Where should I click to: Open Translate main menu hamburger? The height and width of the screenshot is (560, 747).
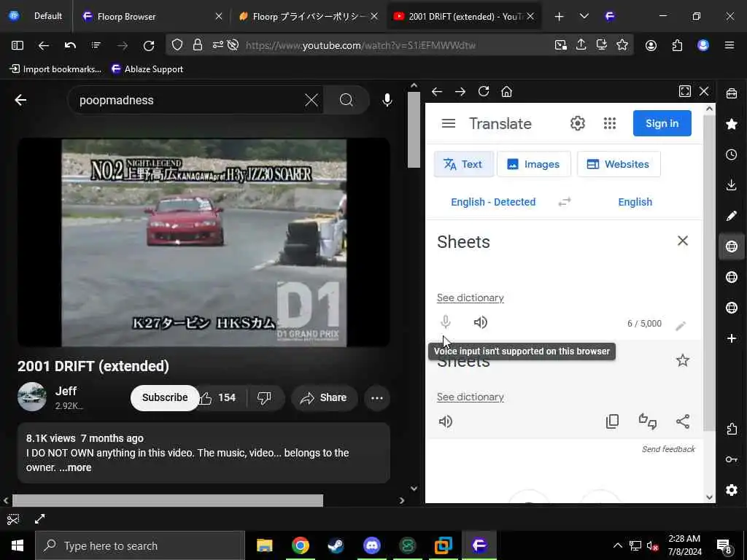coord(449,123)
